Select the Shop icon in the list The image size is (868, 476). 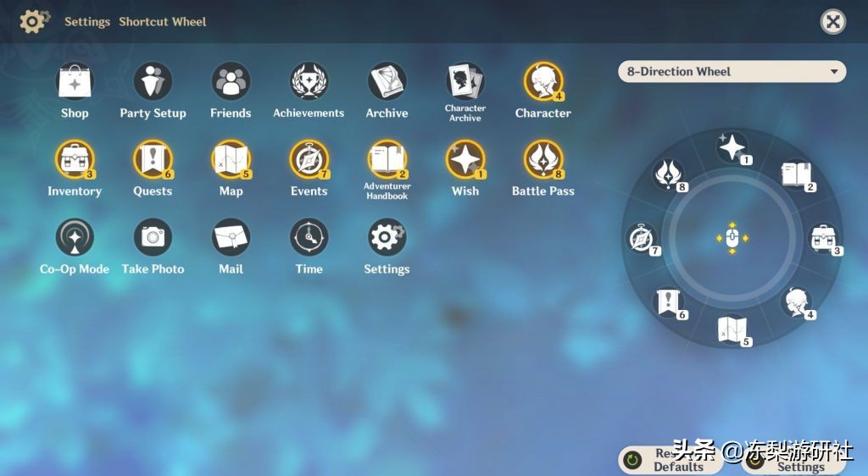(75, 82)
